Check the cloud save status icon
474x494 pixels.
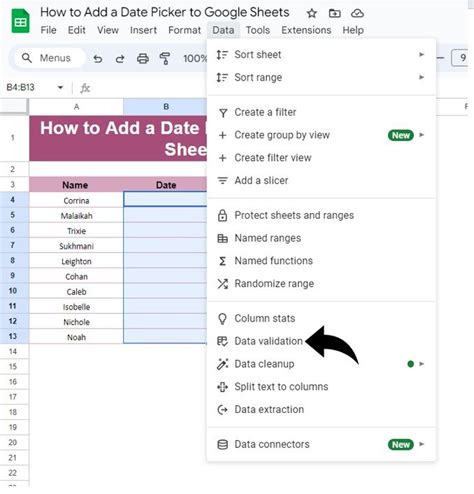pyautogui.click(x=357, y=14)
